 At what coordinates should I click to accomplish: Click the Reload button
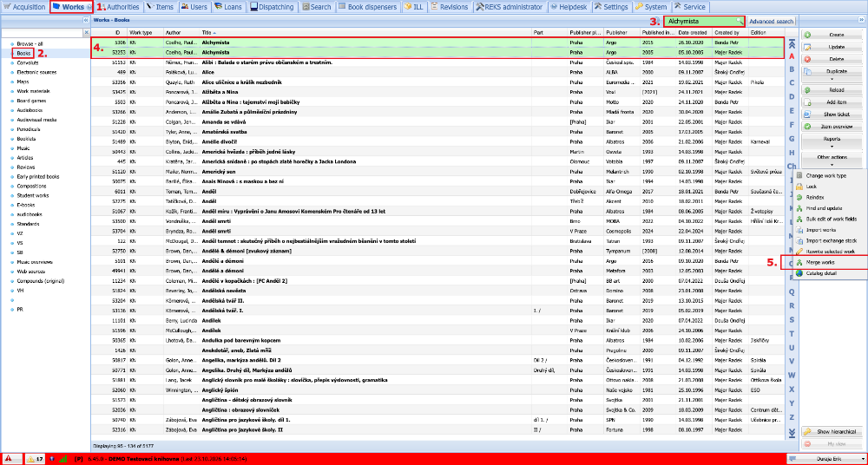(832, 89)
